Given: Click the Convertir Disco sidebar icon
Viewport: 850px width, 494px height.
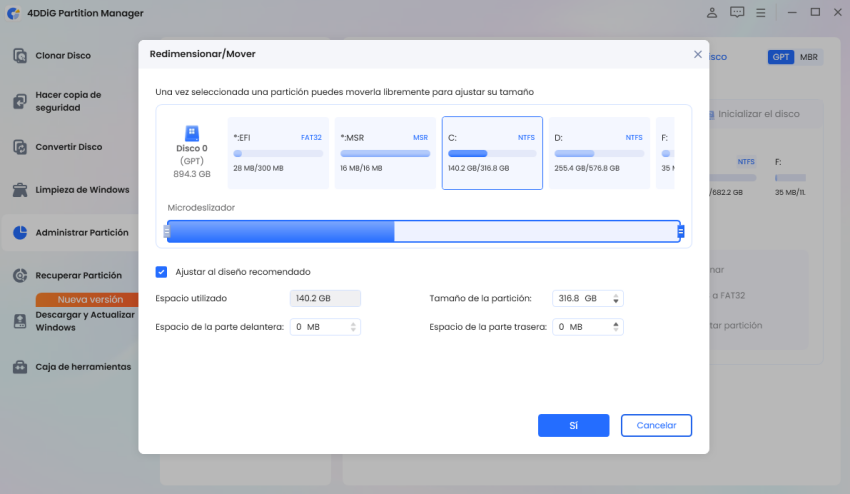Looking at the screenshot, I should coord(20,147).
